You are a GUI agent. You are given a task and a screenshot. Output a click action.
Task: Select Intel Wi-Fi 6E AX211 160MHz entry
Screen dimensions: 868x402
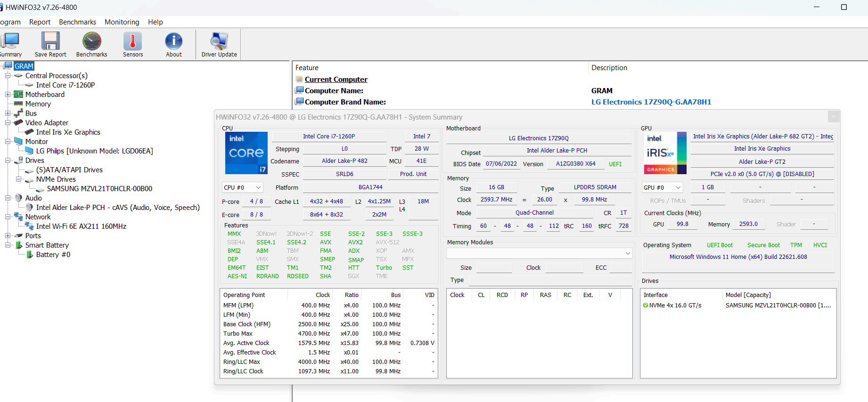coord(81,226)
